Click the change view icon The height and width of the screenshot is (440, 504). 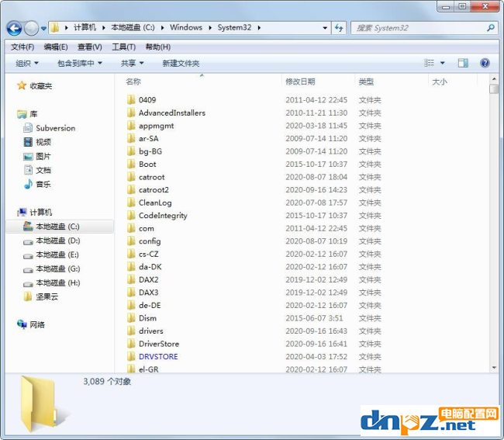[429, 63]
